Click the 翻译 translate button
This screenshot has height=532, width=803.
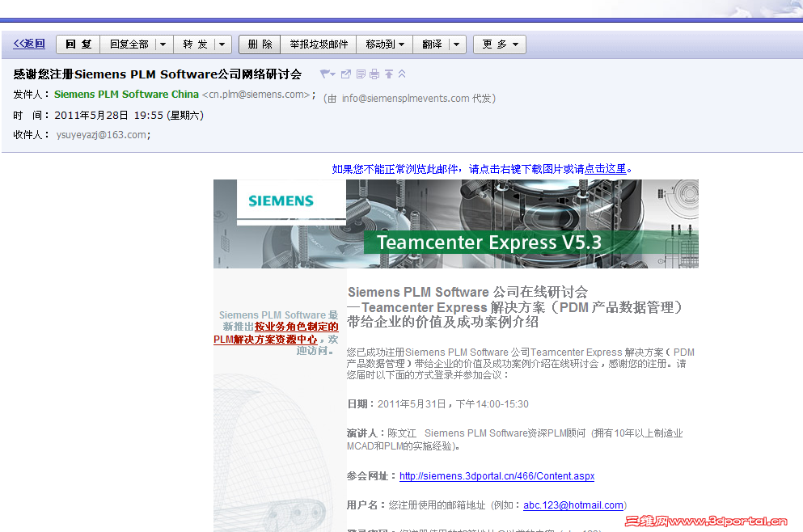pos(432,44)
